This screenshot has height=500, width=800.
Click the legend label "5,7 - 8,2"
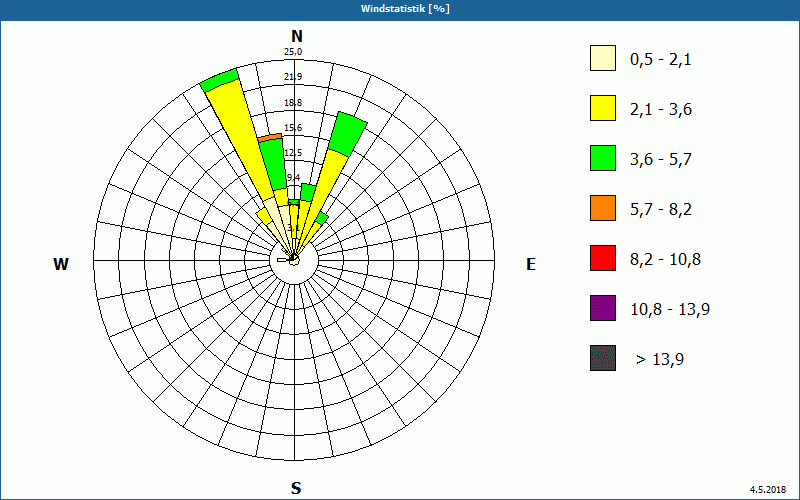(x=661, y=210)
